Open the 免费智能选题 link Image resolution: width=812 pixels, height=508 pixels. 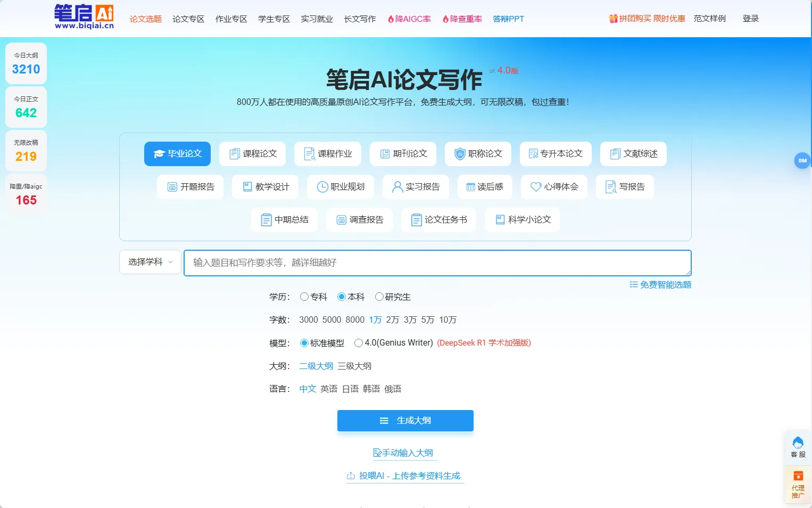660,285
